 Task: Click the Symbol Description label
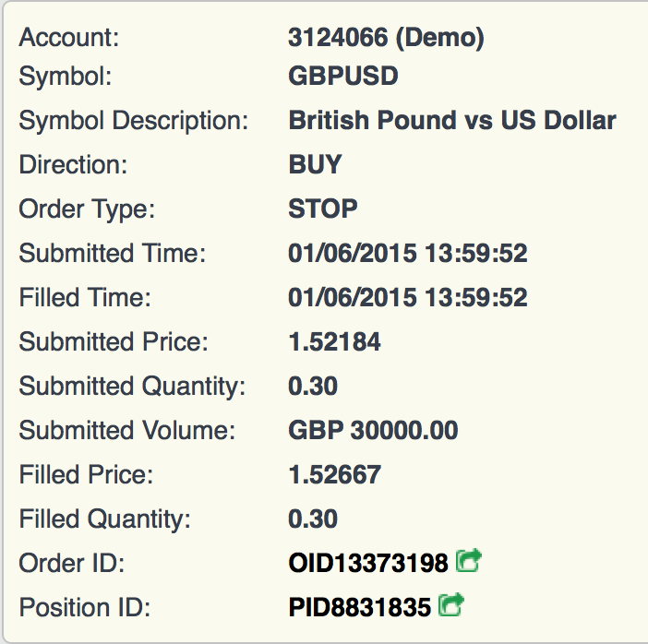click(134, 121)
